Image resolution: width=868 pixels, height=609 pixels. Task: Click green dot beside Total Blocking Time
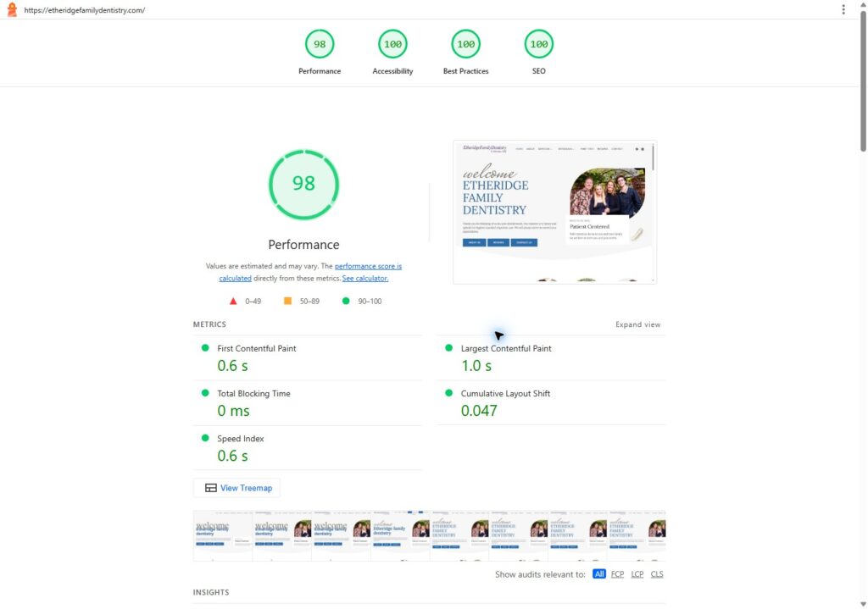click(205, 393)
